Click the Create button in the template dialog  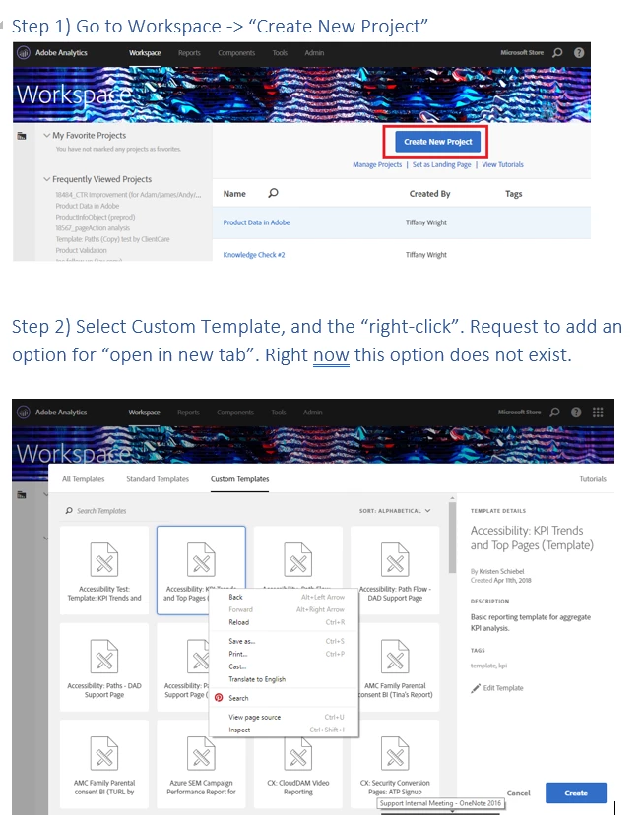[x=576, y=793]
